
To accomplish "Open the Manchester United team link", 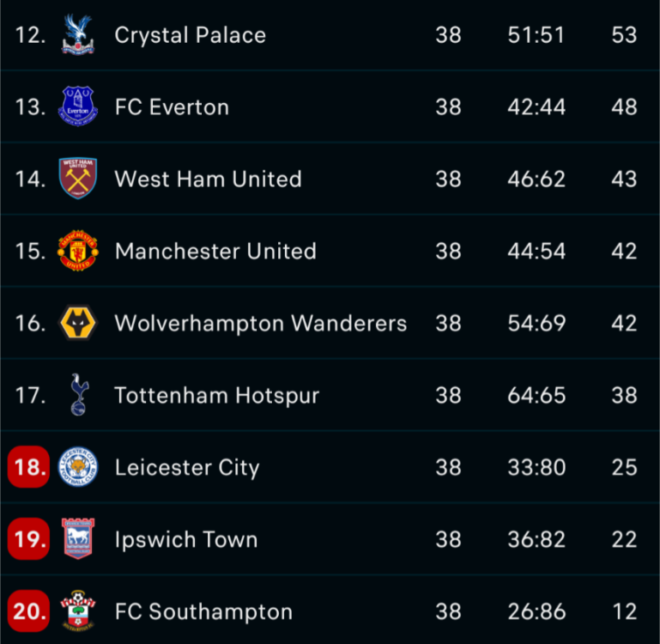I will [215, 252].
